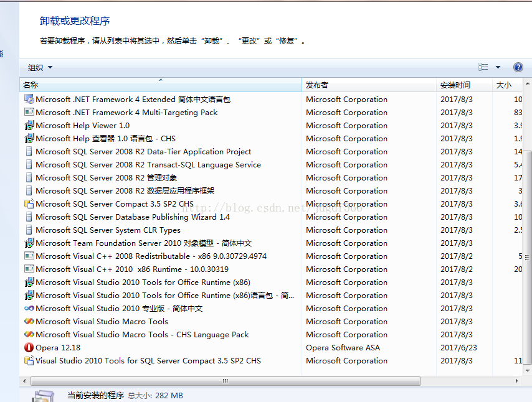Sort the list by the 名称 column header
The width and height of the screenshot is (532, 402).
[x=161, y=85]
